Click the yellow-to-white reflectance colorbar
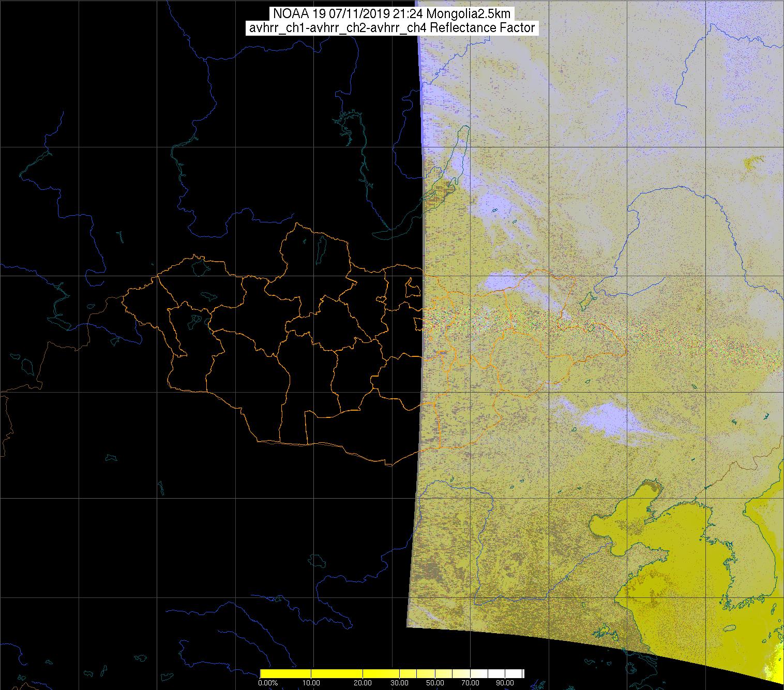784x690 pixels. click(392, 673)
